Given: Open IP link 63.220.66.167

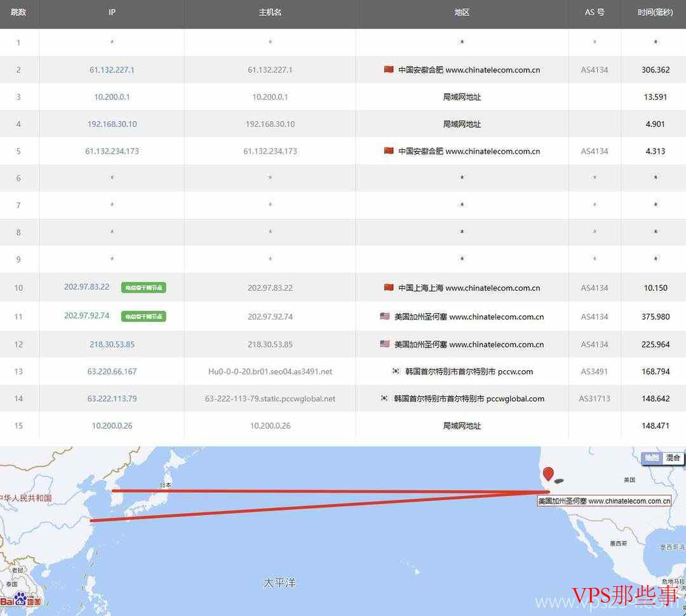Looking at the screenshot, I should tap(112, 372).
